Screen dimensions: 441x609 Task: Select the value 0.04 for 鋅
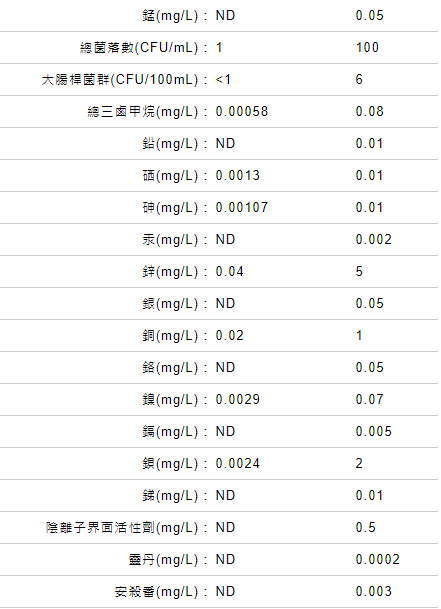(230, 271)
